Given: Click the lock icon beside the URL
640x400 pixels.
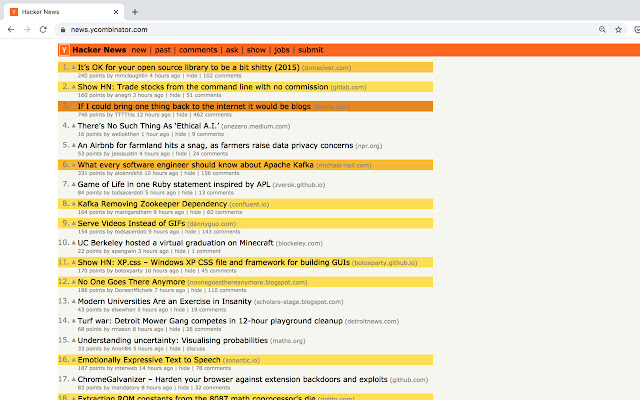Looking at the screenshot, I should [62, 29].
